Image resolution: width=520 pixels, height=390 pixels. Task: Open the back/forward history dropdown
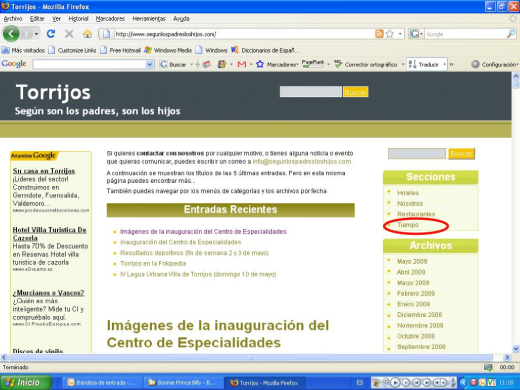tap(36, 34)
